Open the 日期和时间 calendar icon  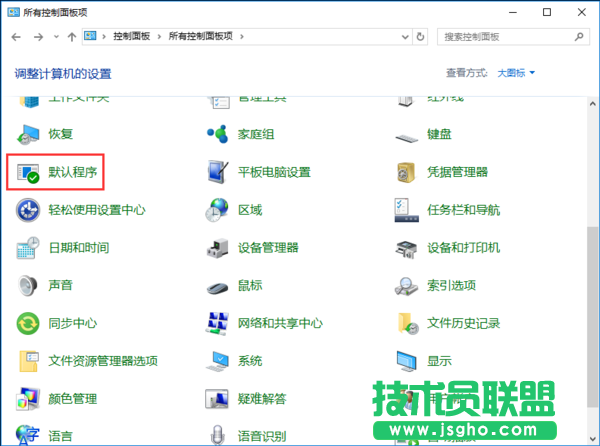(x=28, y=248)
